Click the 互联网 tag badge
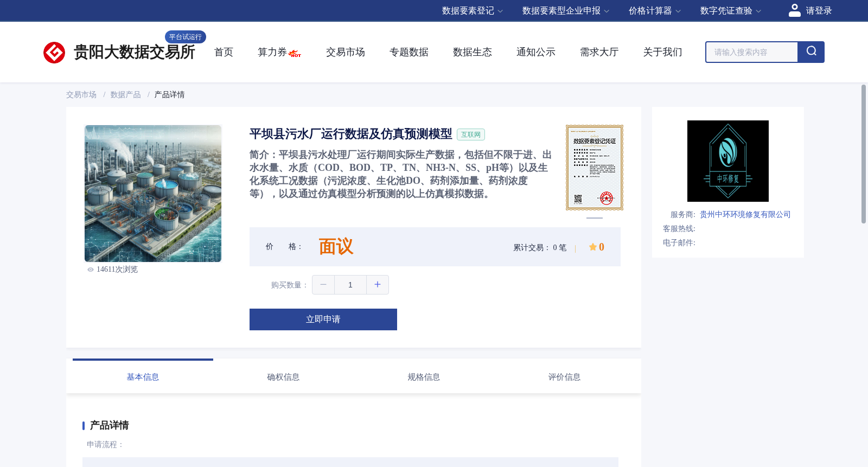The height and width of the screenshot is (467, 868). 471,135
